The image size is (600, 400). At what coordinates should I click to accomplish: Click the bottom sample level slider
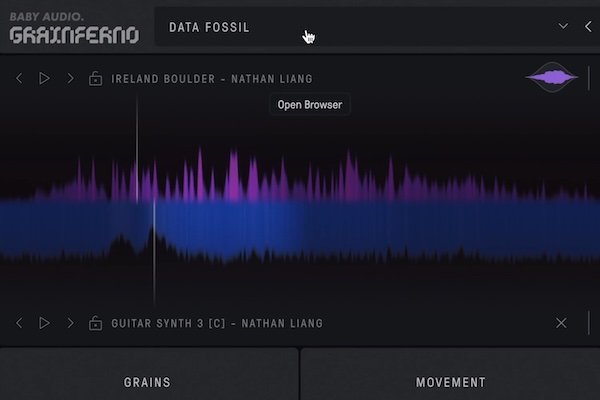pos(589,323)
